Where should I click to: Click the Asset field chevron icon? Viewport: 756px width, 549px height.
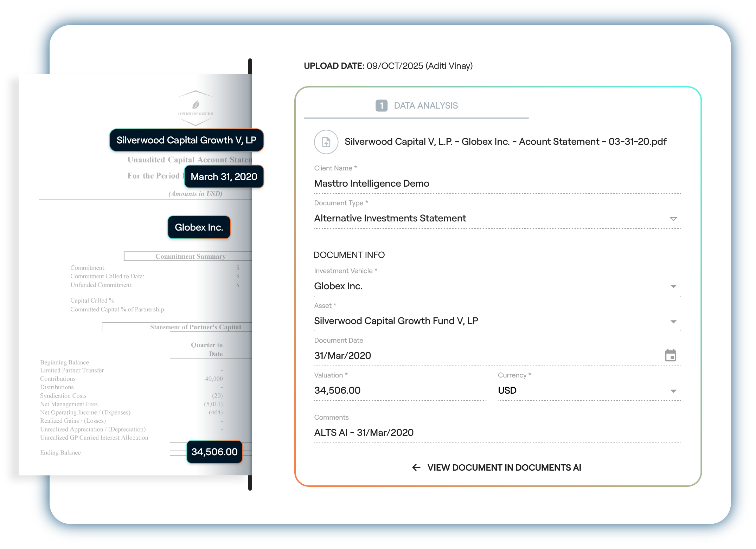[x=673, y=321]
